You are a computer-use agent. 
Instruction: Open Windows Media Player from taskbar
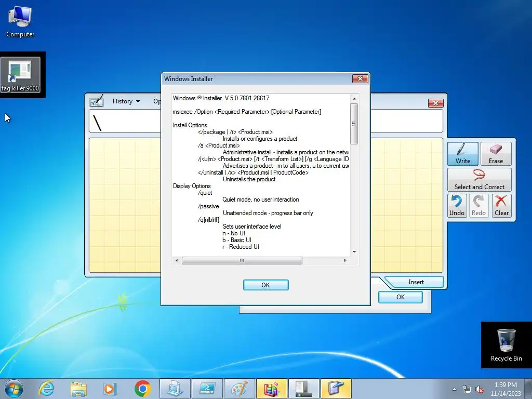point(110,389)
